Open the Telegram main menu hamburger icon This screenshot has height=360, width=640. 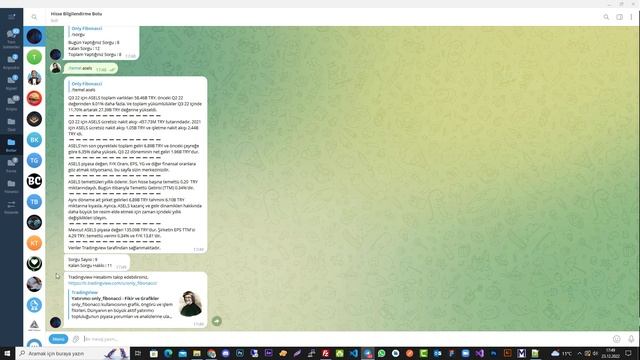tap(11, 17)
